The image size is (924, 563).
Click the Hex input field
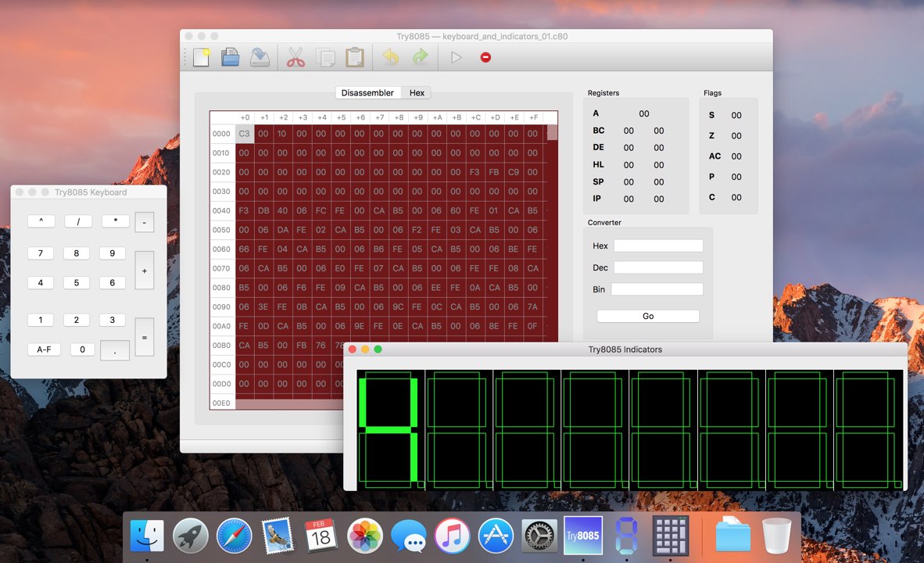point(657,246)
